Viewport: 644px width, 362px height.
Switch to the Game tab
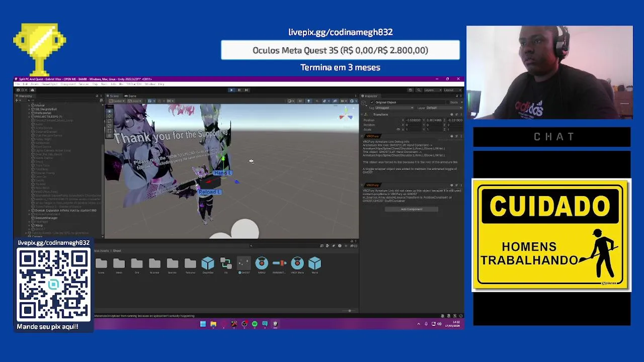tap(130, 96)
